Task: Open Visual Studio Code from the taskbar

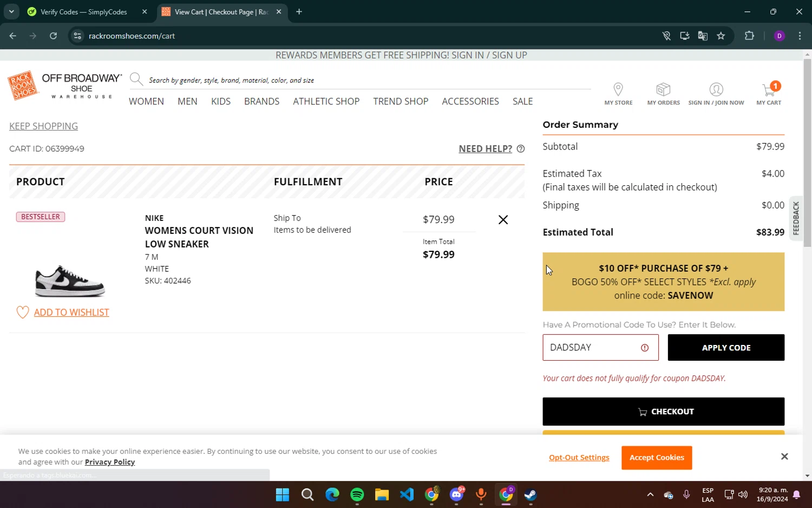Action: [x=407, y=494]
